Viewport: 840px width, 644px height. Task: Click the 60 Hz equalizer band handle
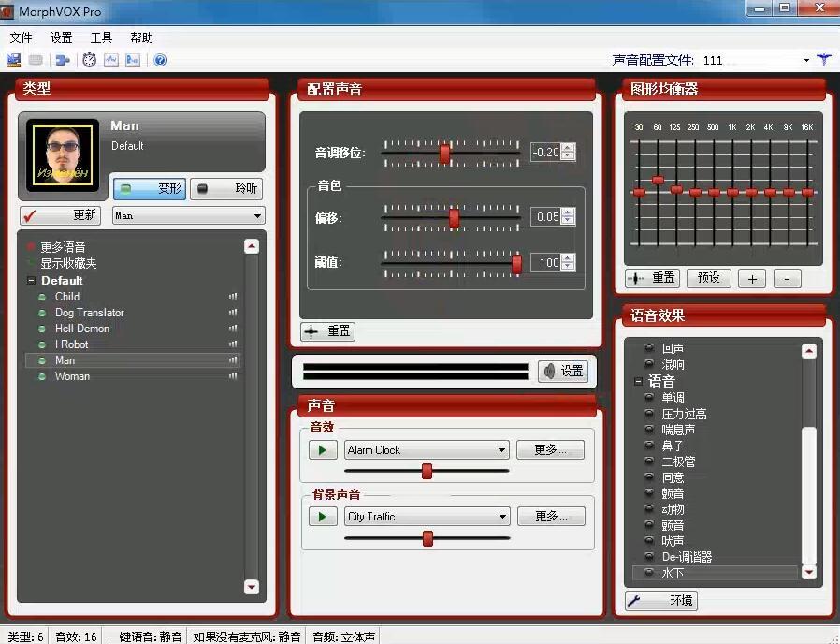(x=658, y=180)
